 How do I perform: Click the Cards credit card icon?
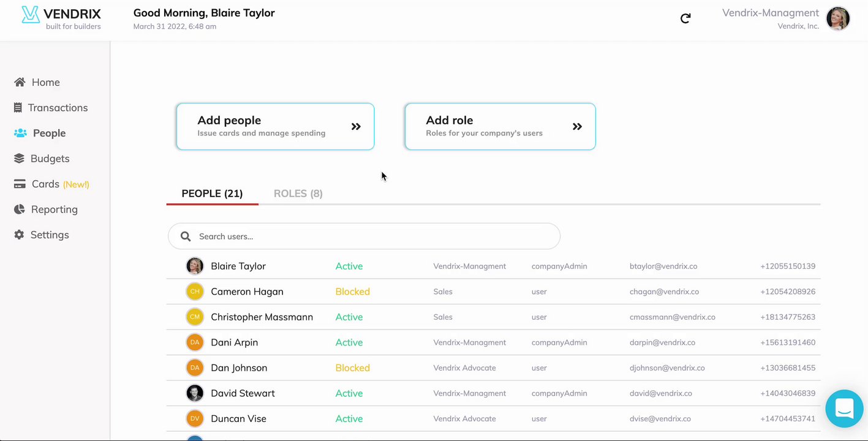[20, 184]
